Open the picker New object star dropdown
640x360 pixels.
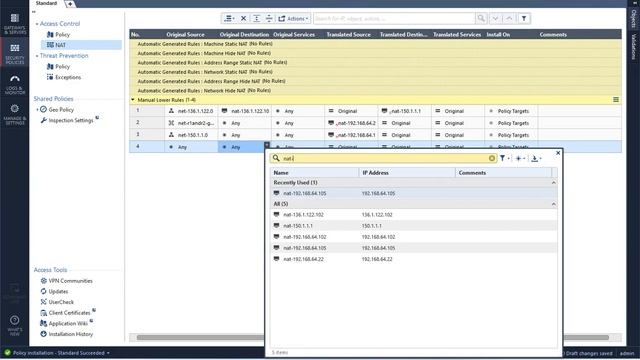[x=520, y=158]
